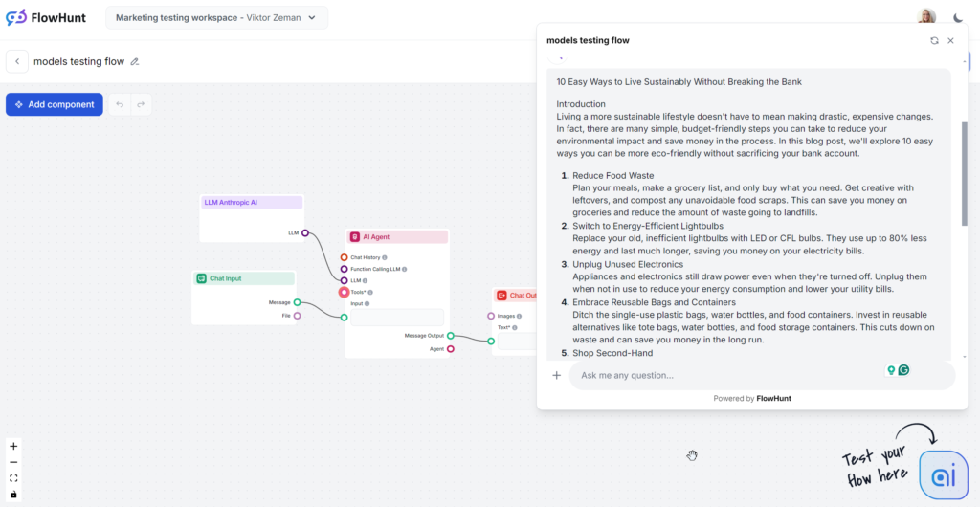Toggle dark mode with moon icon
Screen dimensions: 980x507
coord(959,17)
